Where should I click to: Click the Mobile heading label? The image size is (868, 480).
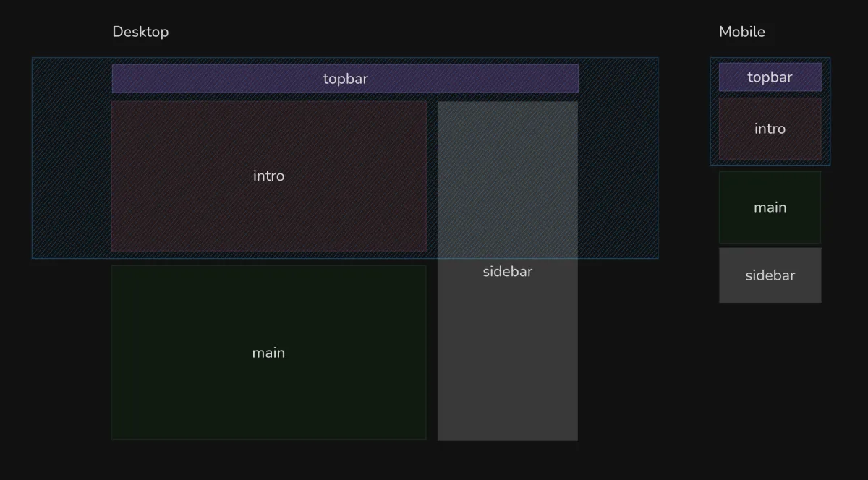coord(741,32)
